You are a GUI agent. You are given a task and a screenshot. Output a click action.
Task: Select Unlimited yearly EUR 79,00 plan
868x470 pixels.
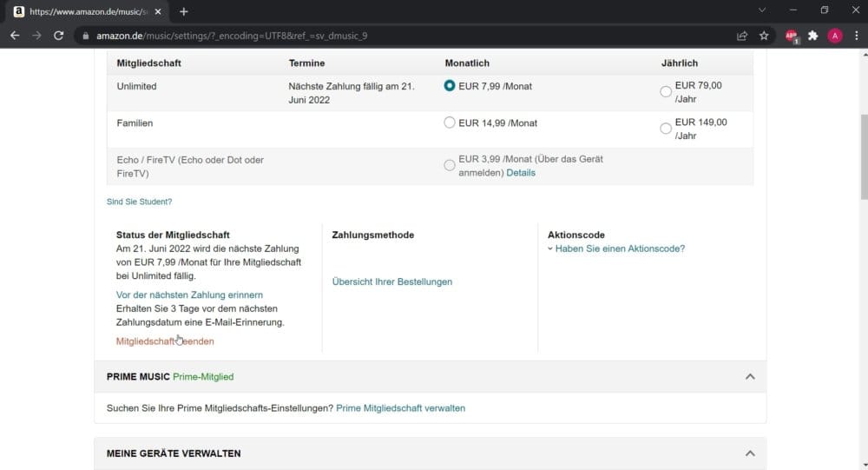(666, 92)
